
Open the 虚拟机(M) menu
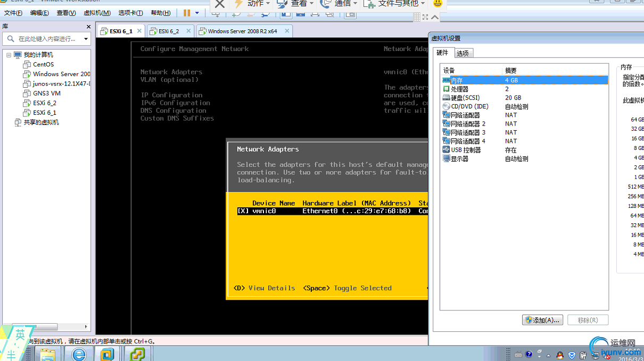[97, 13]
